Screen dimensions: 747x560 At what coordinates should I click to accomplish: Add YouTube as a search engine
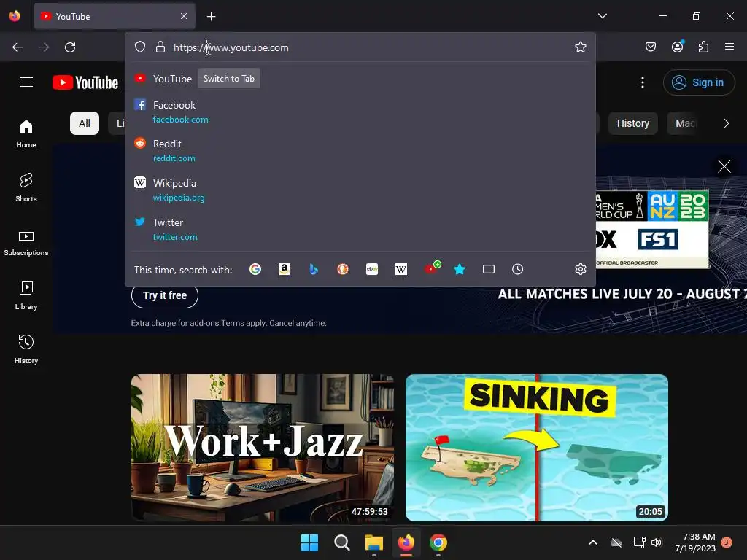click(x=432, y=268)
